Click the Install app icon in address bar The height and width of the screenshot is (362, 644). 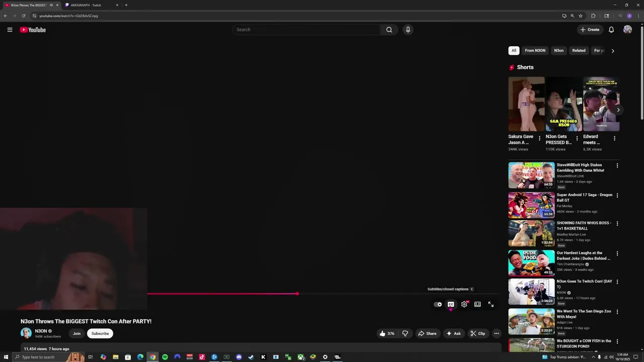click(564, 16)
